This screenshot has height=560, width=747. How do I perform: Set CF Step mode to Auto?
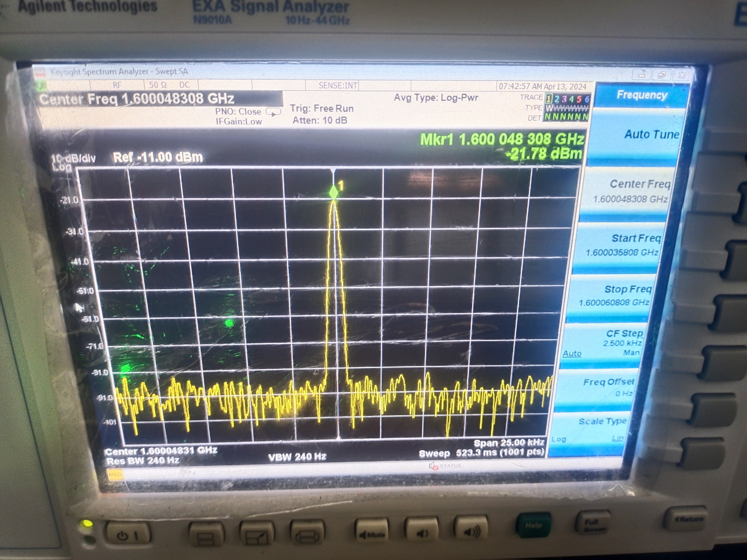[572, 353]
